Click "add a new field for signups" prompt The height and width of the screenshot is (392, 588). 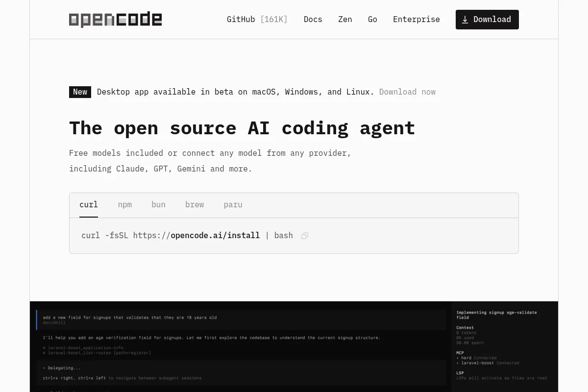(130, 318)
